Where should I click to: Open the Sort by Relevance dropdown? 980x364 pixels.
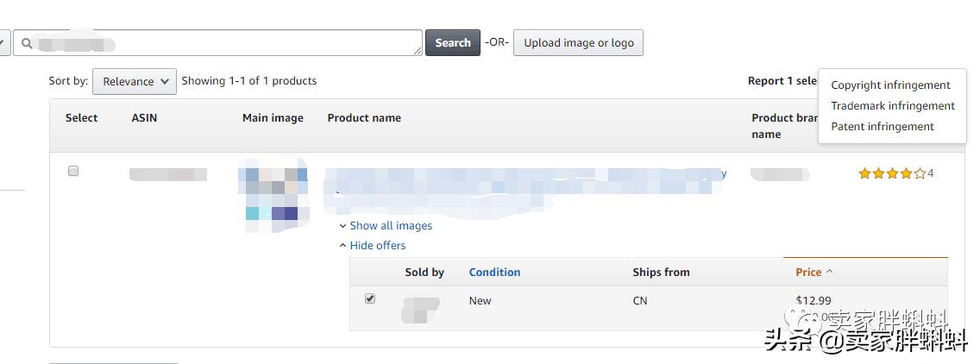pos(135,81)
